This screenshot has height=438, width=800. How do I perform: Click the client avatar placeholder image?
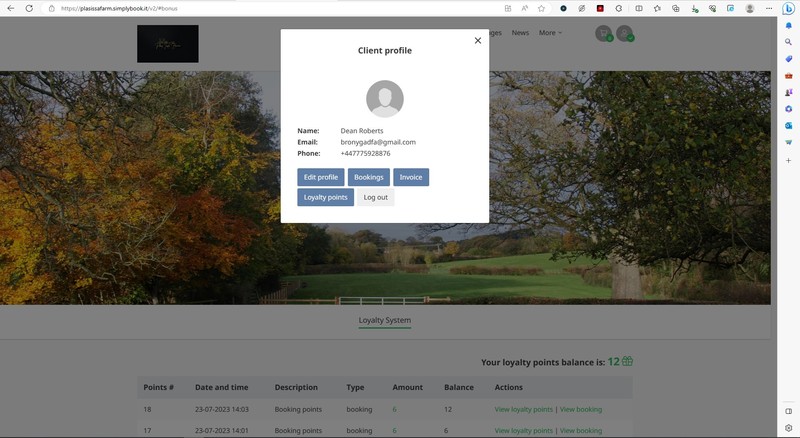point(385,99)
